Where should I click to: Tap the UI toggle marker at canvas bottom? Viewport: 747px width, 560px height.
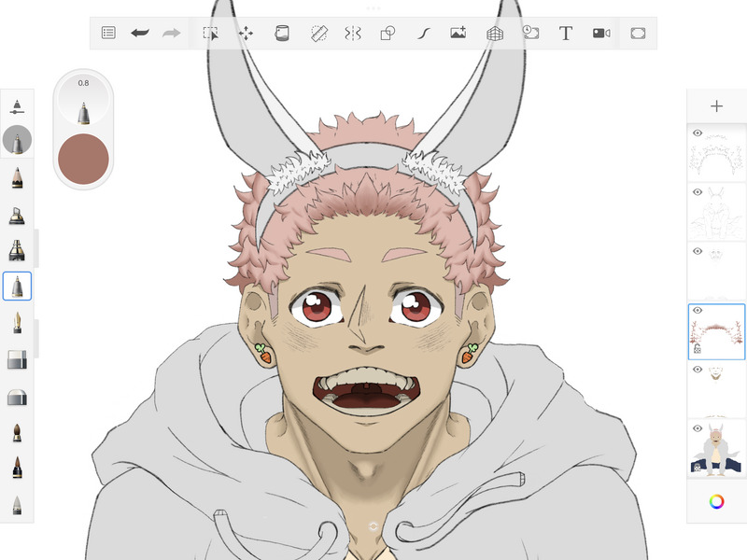pyautogui.click(x=373, y=526)
